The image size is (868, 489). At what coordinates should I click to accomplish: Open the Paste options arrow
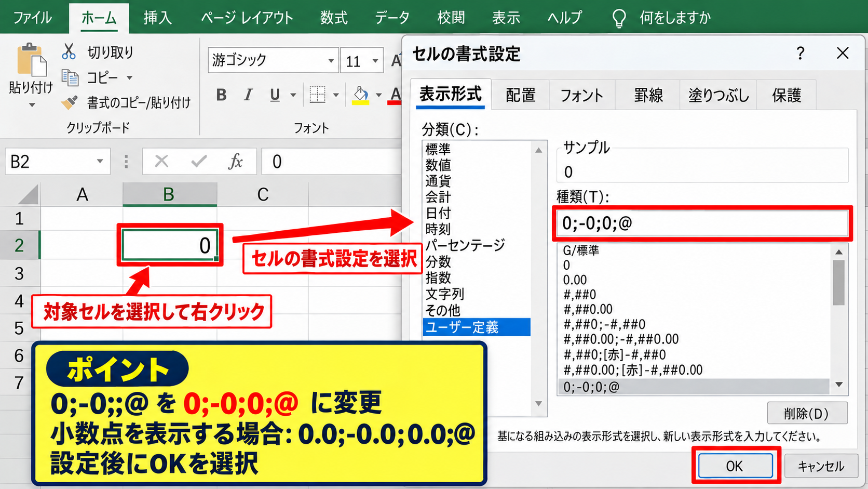click(32, 105)
